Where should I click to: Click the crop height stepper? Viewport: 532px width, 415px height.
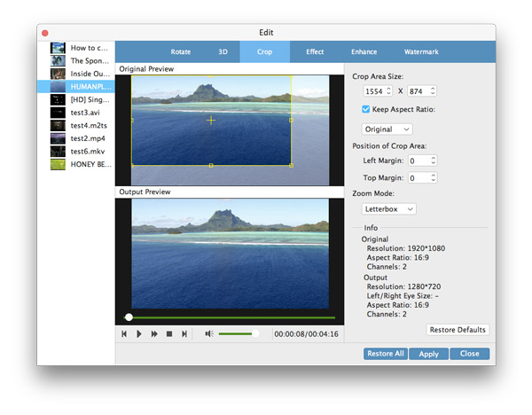433,91
